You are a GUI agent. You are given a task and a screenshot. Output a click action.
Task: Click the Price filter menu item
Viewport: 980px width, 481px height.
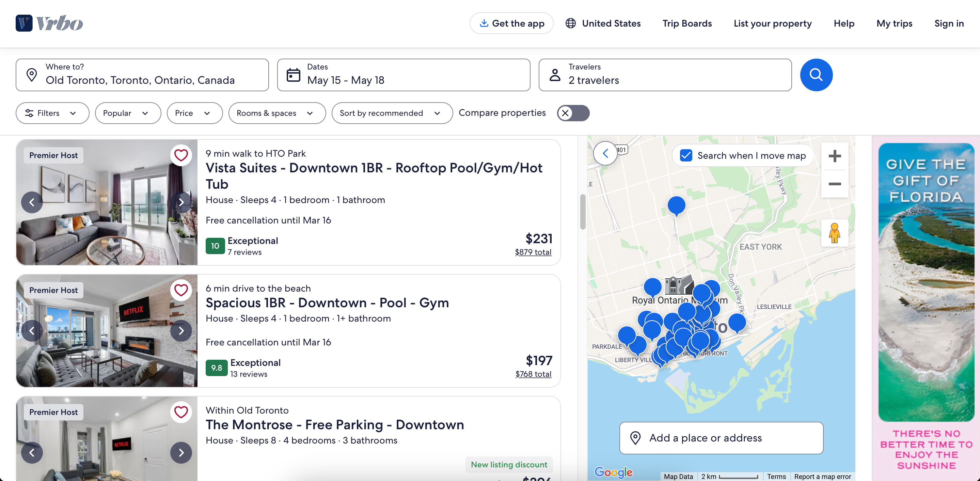[194, 113]
